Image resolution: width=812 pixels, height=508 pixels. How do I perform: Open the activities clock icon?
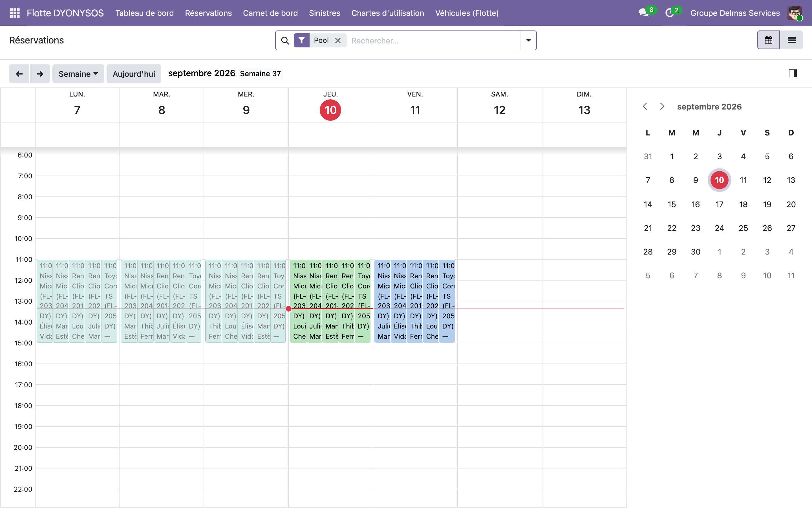tap(669, 13)
